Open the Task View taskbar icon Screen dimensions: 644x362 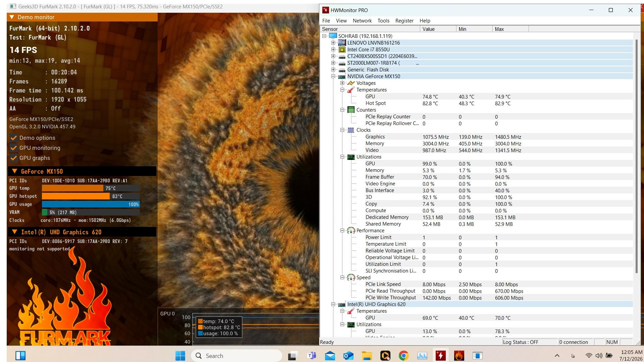293,356
